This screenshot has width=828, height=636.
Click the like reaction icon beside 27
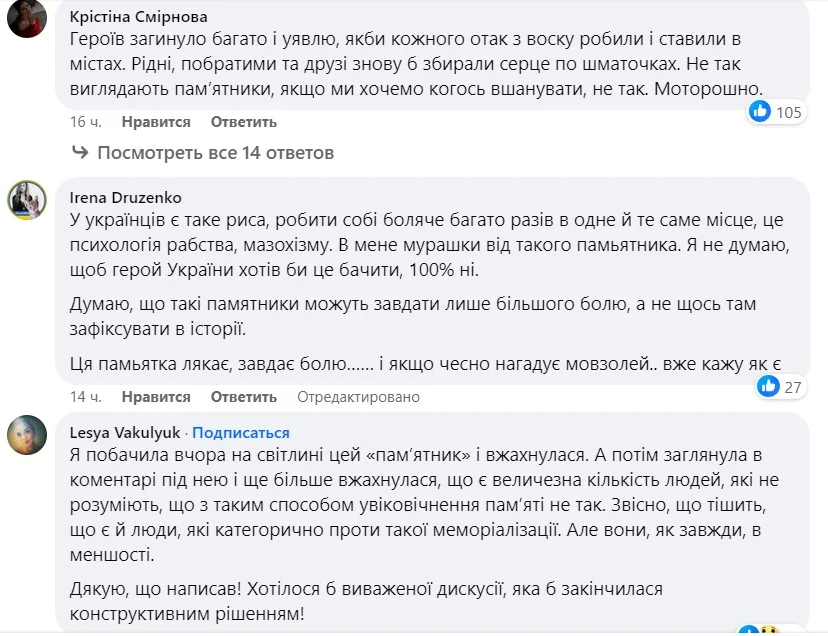(768, 386)
